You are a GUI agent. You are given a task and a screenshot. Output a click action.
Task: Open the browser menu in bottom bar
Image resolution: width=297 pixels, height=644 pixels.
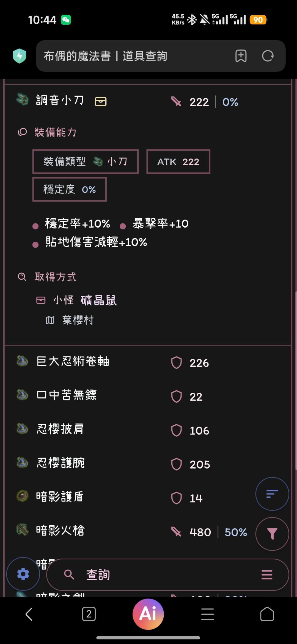pos(208,614)
